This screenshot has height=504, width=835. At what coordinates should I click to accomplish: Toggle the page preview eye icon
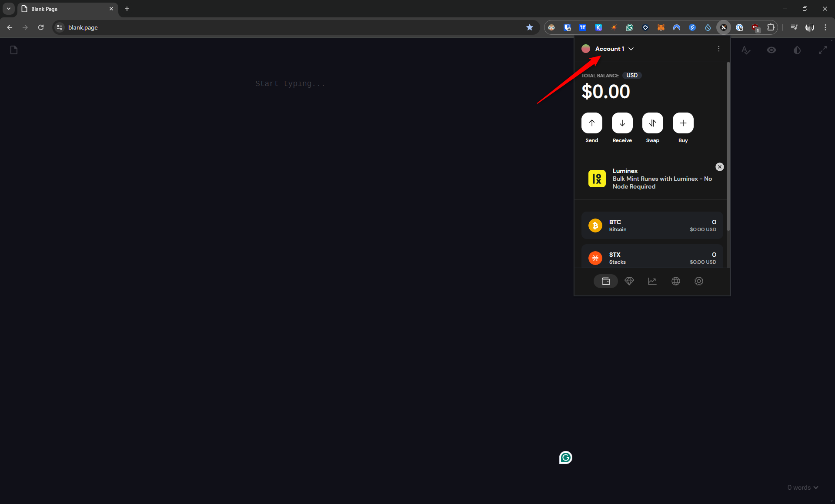tap(771, 50)
